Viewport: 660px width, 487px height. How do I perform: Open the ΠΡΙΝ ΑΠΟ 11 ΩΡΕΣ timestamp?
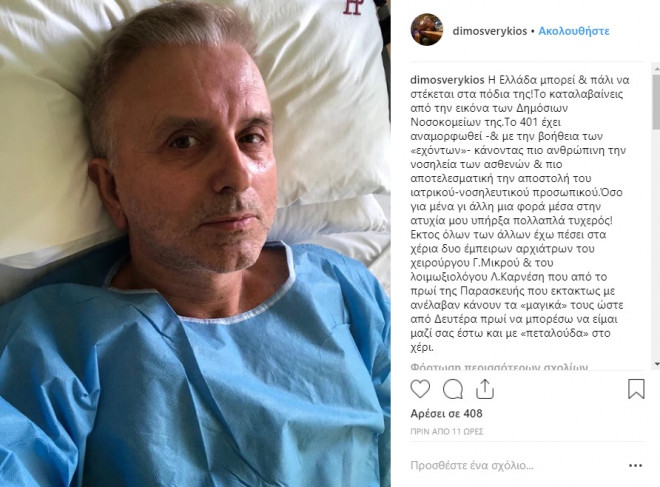pyautogui.click(x=447, y=432)
